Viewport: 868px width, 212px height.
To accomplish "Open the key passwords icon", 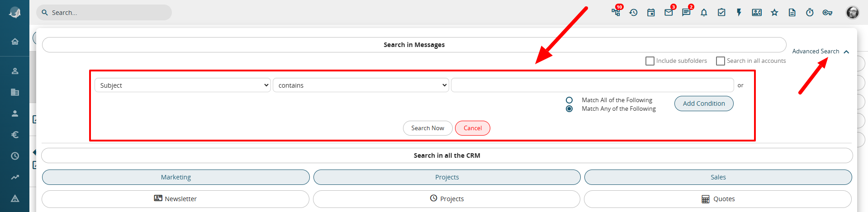I will (x=827, y=13).
